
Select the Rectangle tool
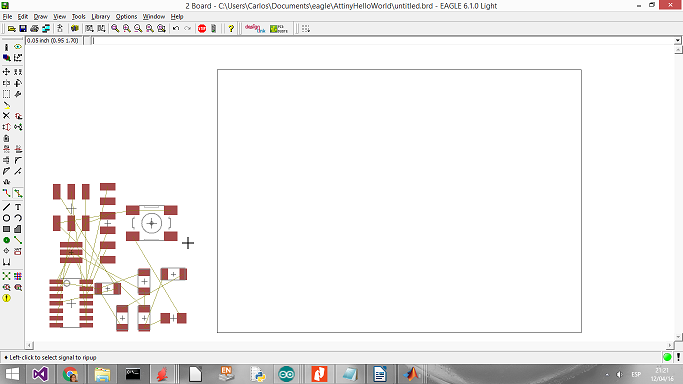6,229
